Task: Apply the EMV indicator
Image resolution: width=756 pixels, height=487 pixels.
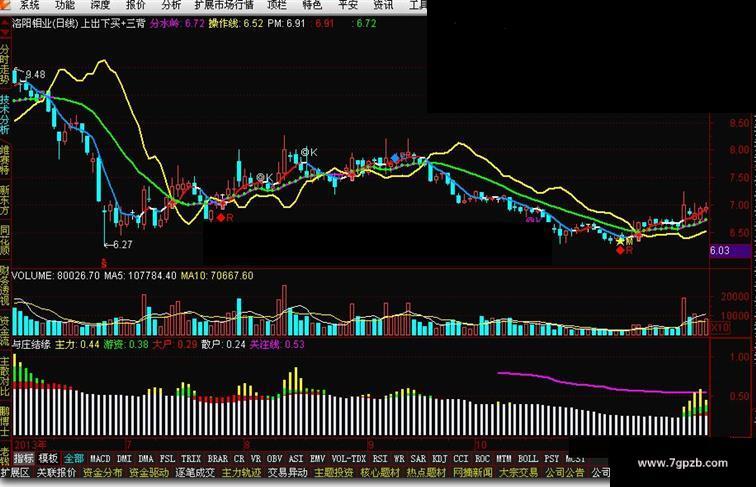Action: pyautogui.click(x=317, y=458)
